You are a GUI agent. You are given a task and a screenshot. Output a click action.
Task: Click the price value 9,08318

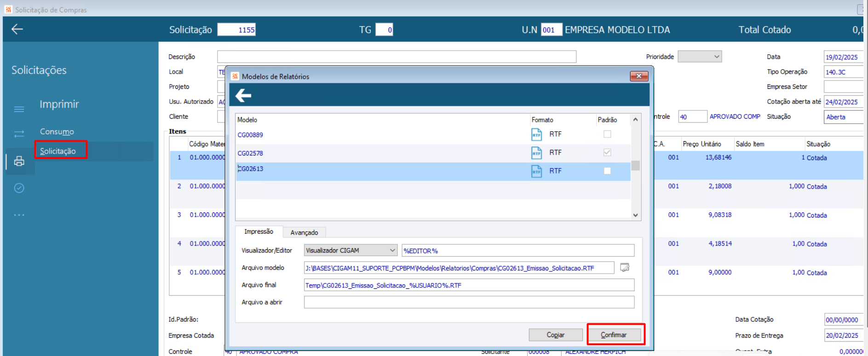click(720, 215)
